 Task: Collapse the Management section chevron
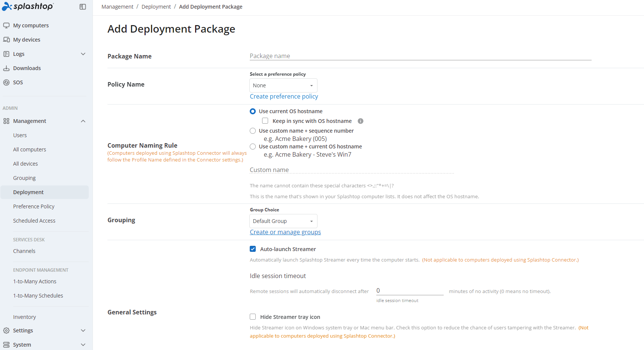[83, 121]
